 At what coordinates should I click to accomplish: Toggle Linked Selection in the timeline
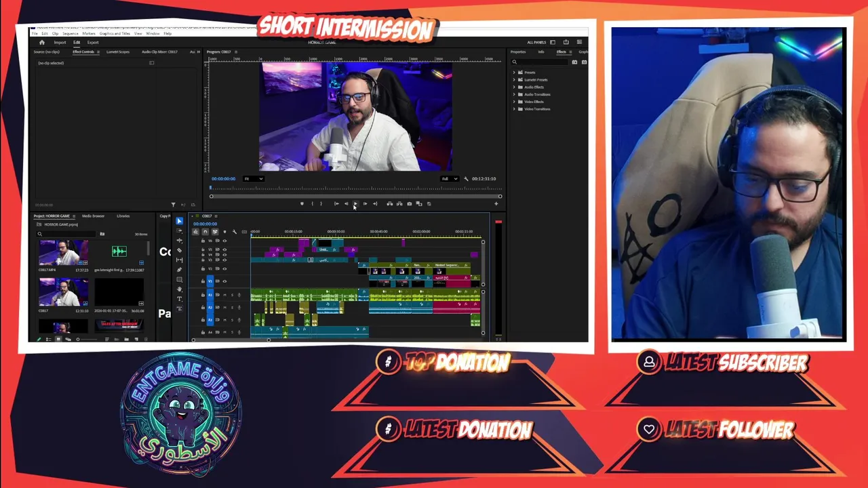(215, 232)
